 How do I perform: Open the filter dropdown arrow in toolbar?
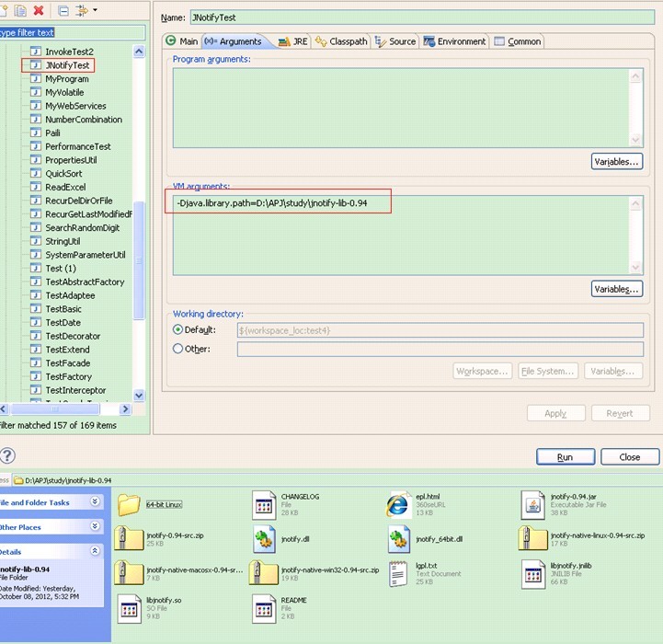pos(95,11)
